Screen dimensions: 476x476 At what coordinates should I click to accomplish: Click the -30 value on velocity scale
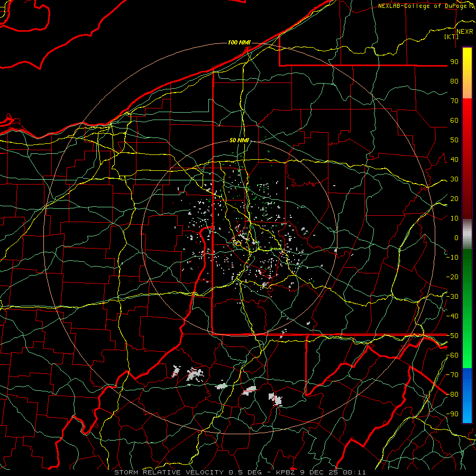(452, 297)
